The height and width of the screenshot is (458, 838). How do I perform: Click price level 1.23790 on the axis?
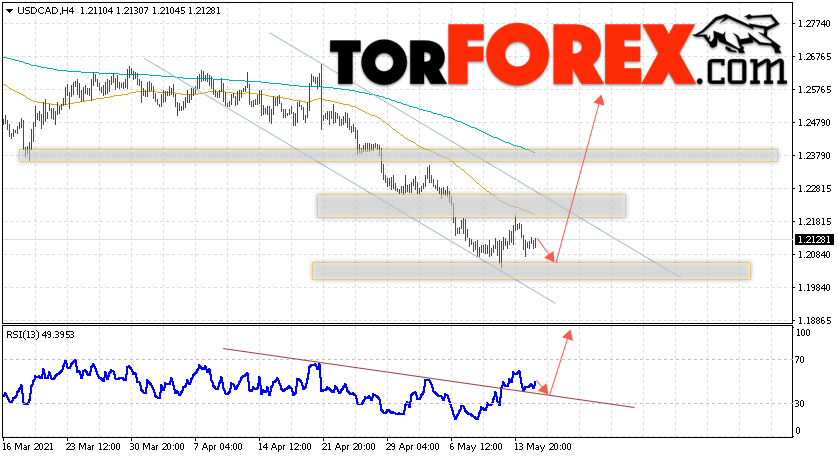[814, 156]
